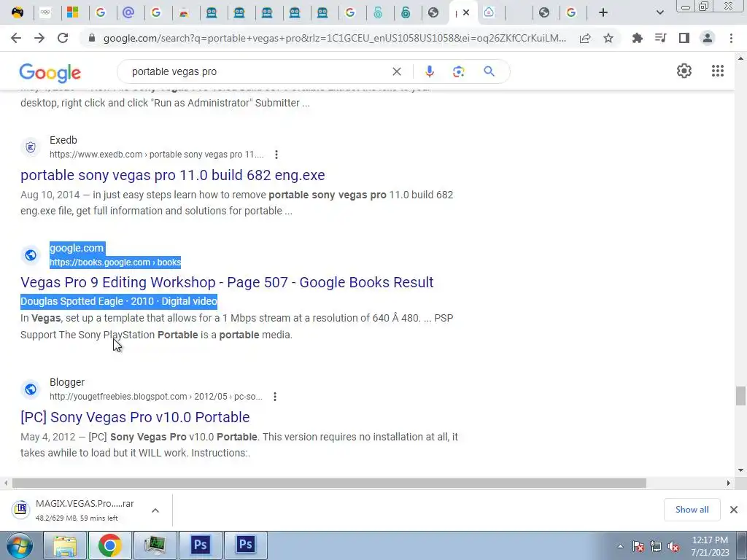Screen dimensions: 747x560
Task: Open the muted volume tray icon
Action: [x=673, y=546]
